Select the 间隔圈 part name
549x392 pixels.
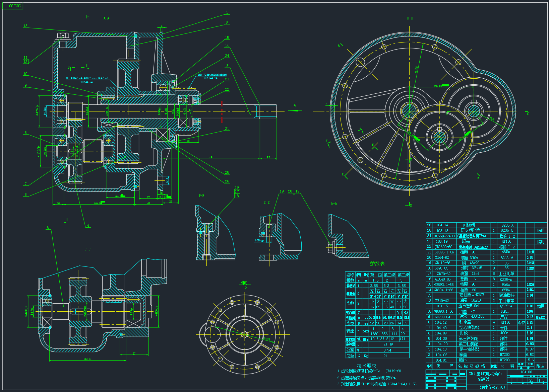pyautogui.click(x=469, y=225)
